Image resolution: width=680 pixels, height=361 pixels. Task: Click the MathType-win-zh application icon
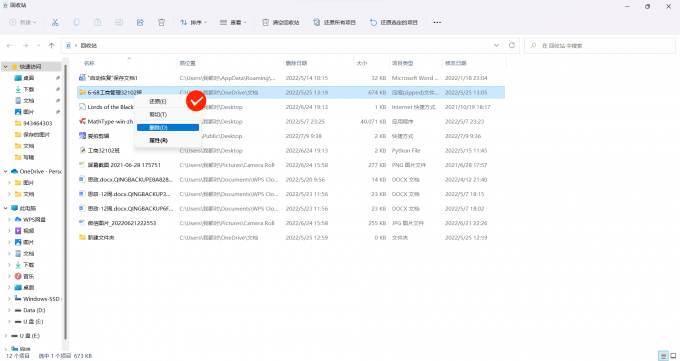point(82,121)
